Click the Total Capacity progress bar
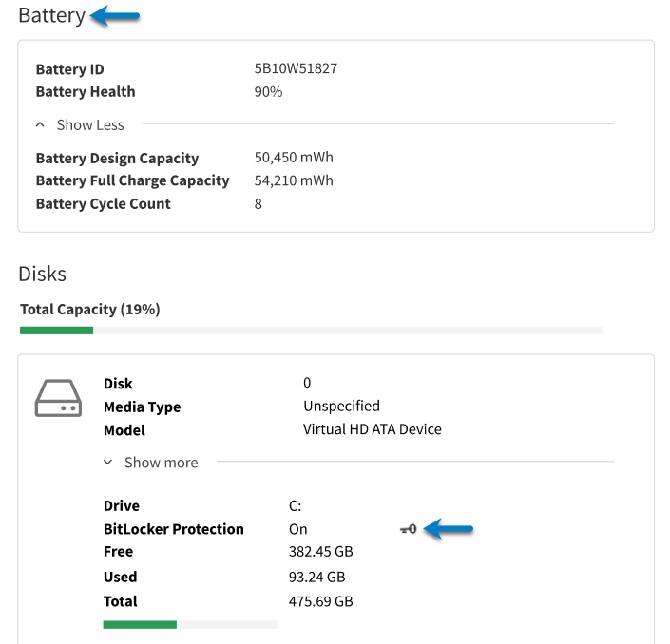This screenshot has width=670, height=644. click(x=311, y=331)
